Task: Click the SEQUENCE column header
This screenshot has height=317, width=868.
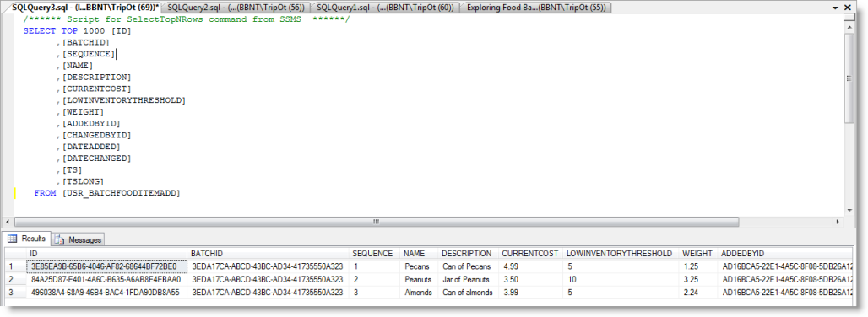Action: [x=374, y=254]
